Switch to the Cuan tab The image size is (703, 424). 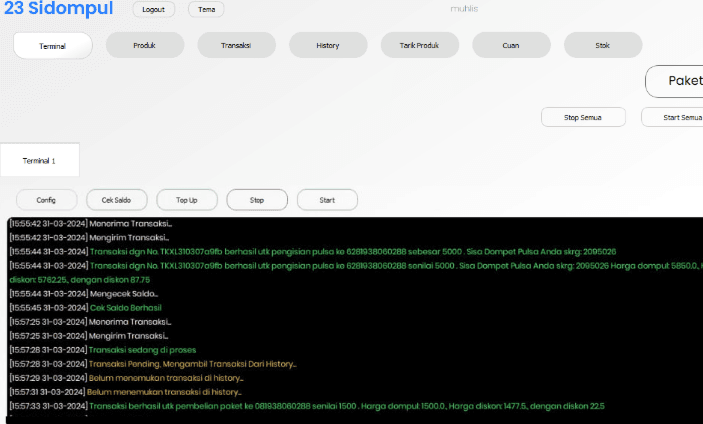[511, 46]
